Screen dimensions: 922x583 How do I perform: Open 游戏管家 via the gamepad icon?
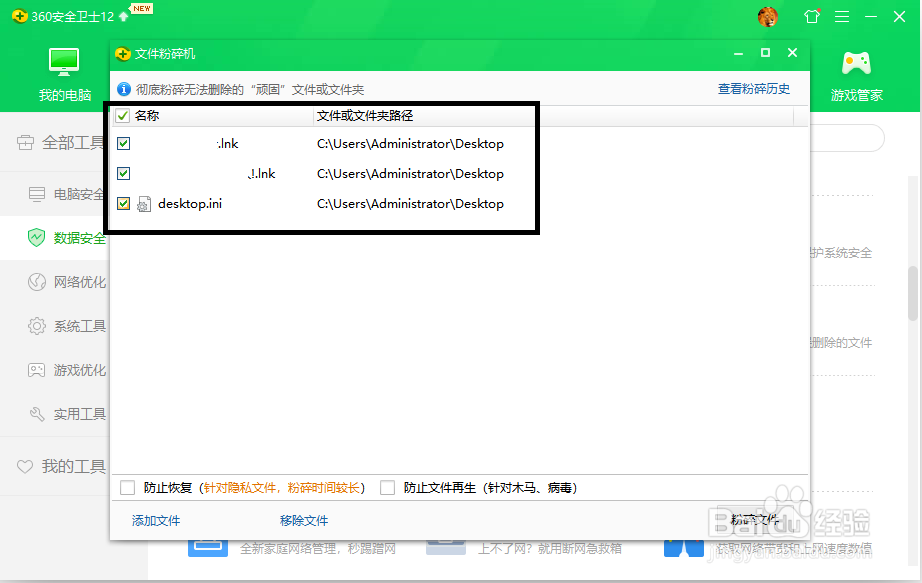pyautogui.click(x=855, y=62)
